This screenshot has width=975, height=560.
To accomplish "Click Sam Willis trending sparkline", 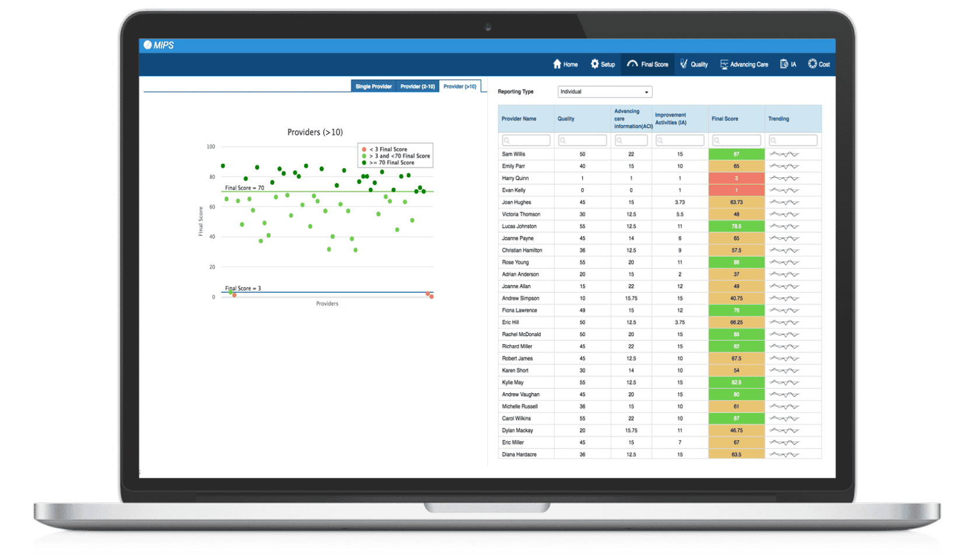I will [784, 154].
